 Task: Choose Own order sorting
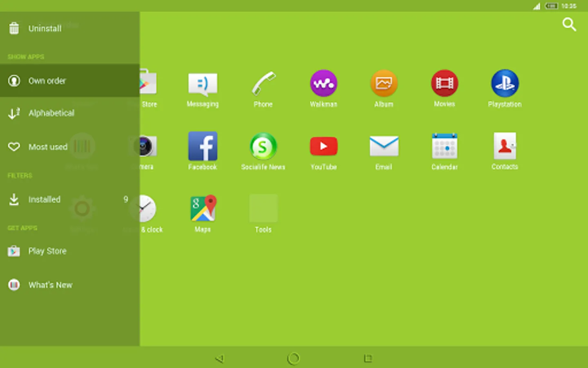tap(70, 81)
